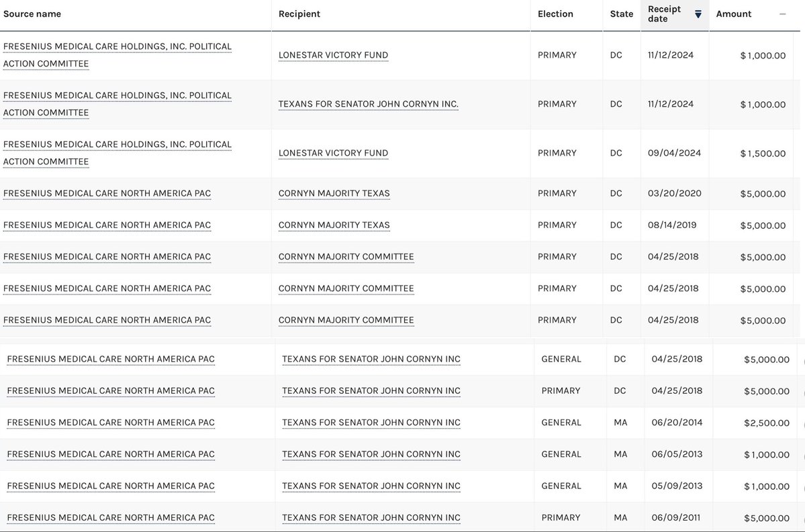
Task: Sort by the Receipt date arrow icon
Action: (x=698, y=14)
